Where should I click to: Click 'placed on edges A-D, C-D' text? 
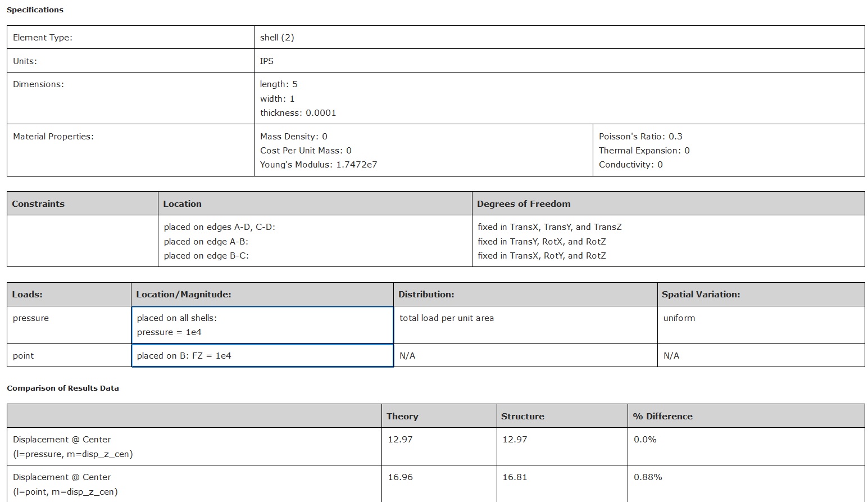(x=219, y=227)
